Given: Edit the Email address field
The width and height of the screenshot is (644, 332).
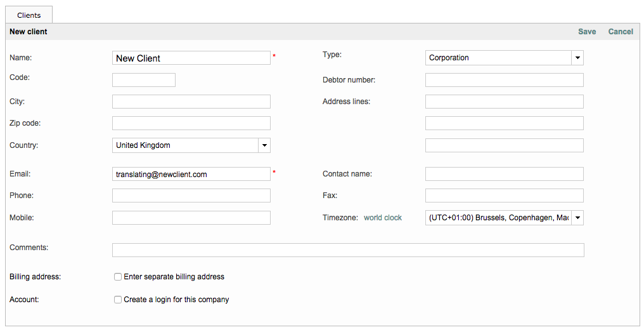Looking at the screenshot, I should 191,174.
